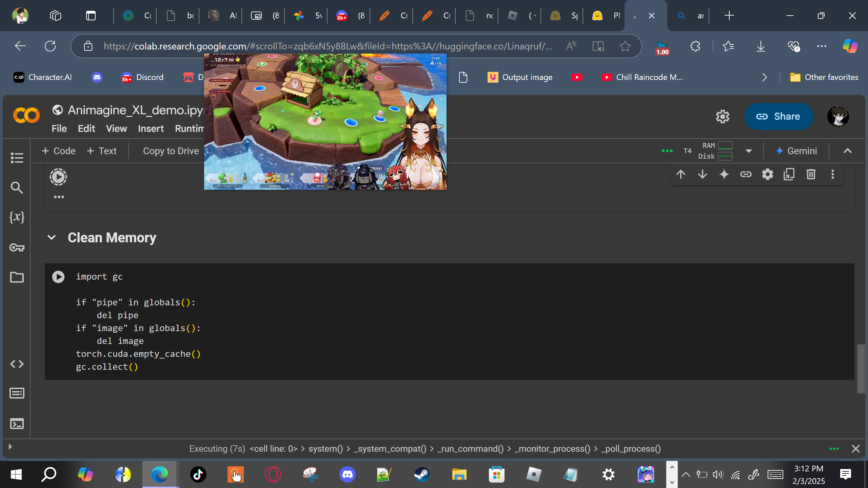
Task: Open the Output image bookmark
Action: coord(520,77)
